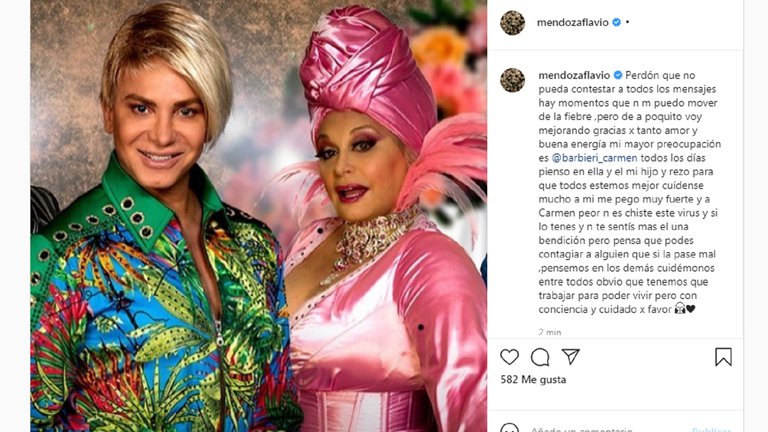Open comments via speech bubble icon

pos(540,357)
